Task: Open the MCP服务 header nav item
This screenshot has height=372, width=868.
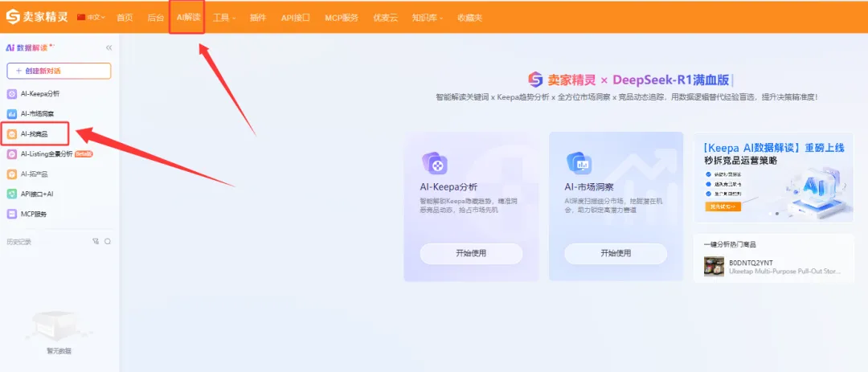Action: [x=342, y=17]
